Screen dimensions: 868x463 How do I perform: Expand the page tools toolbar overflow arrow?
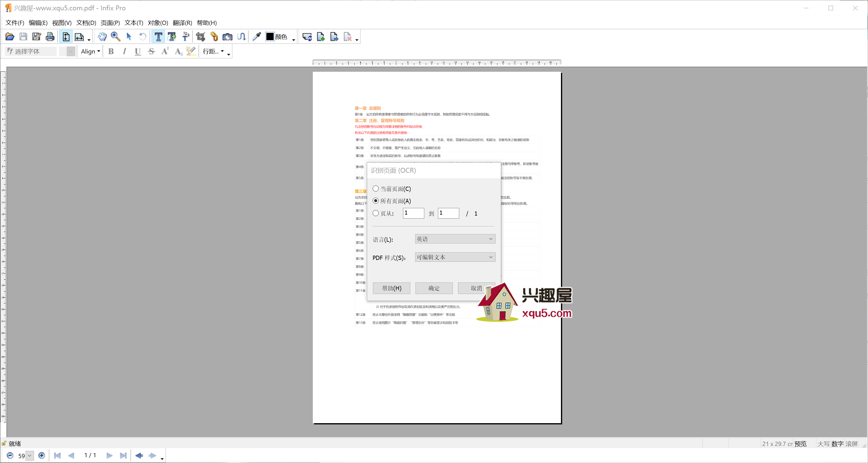pyautogui.click(x=357, y=40)
